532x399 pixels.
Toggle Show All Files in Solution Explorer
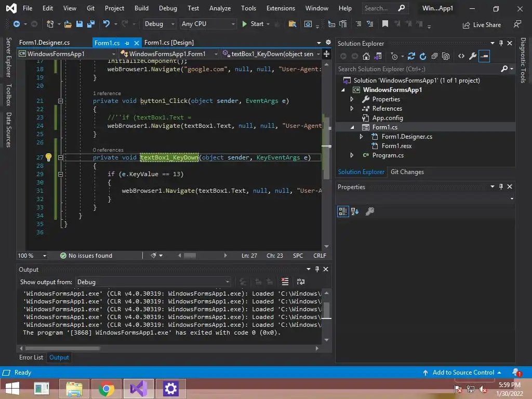pos(446,56)
